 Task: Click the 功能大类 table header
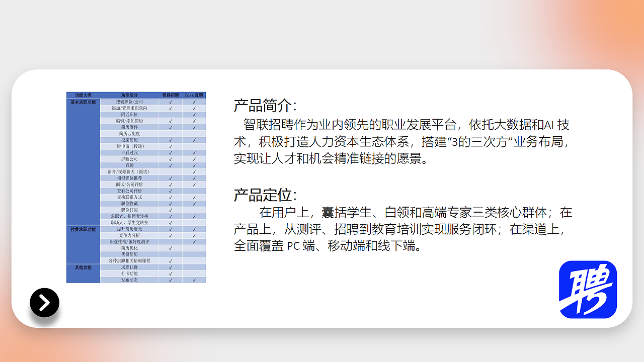[83, 95]
